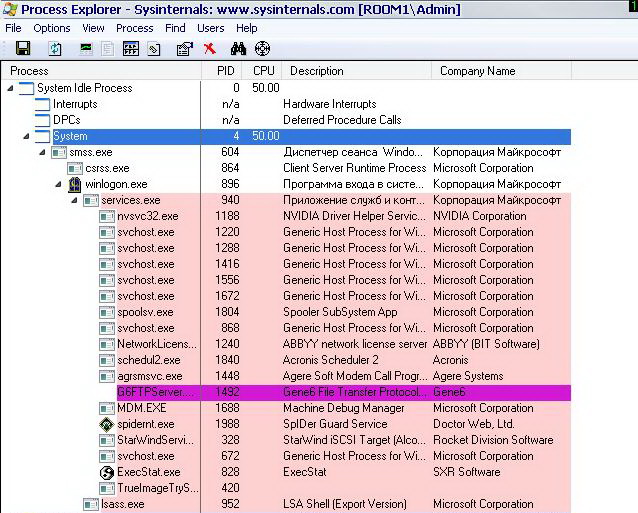Open the Process menu
This screenshot has height=513, width=638.
(135, 28)
